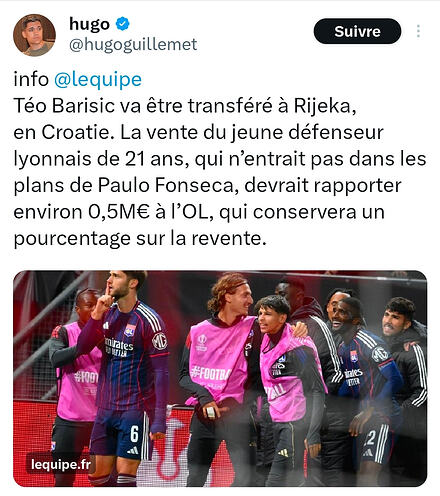Select the display name hugo
The image size is (440, 496).
click(89, 24)
